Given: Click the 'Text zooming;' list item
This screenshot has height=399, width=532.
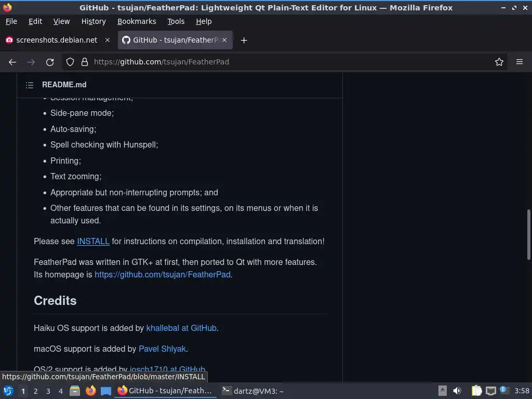Looking at the screenshot, I should [x=76, y=177].
